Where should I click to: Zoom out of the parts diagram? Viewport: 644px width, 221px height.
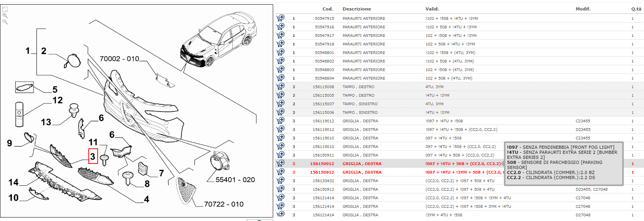point(5,22)
